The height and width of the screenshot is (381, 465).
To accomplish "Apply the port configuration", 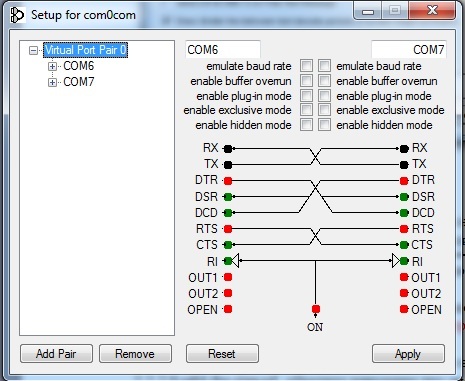I will click(x=408, y=354).
